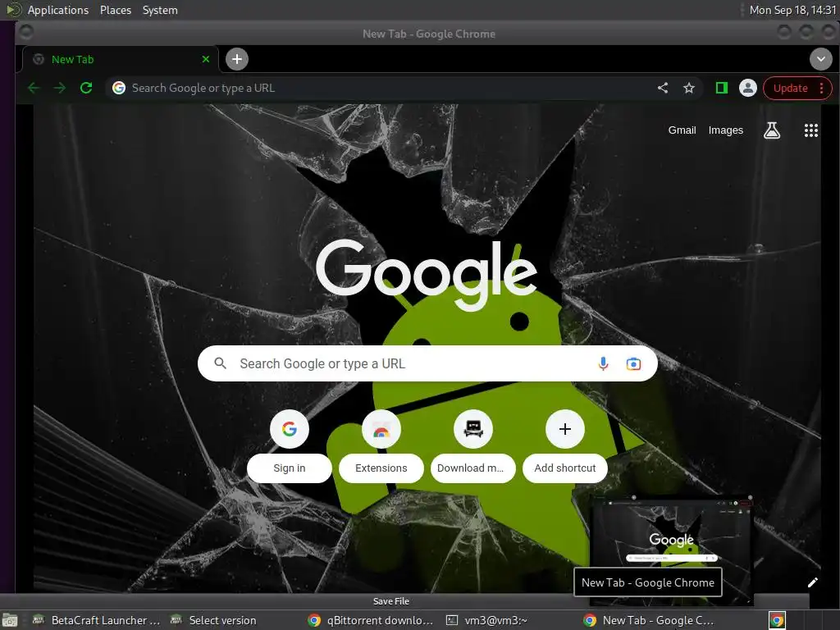Screen dimensions: 840x630
Task: Search by image with Lens camera icon
Action: (x=633, y=363)
